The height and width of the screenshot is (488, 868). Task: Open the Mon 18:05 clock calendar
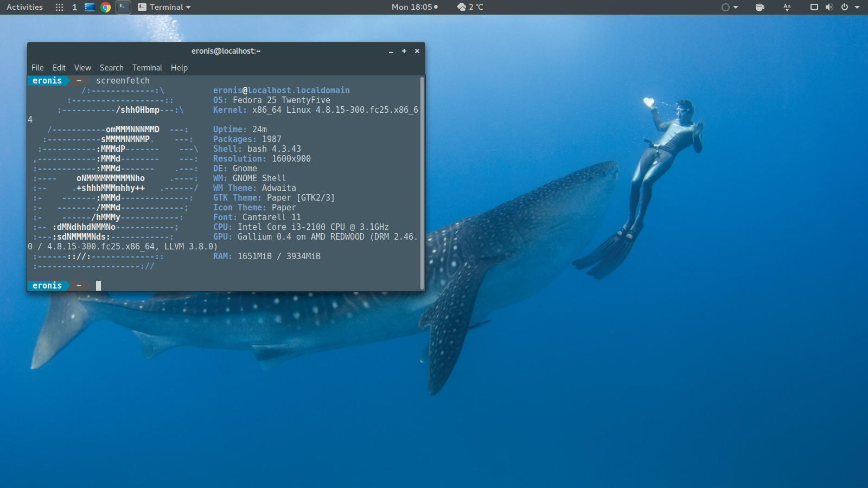[x=414, y=7]
